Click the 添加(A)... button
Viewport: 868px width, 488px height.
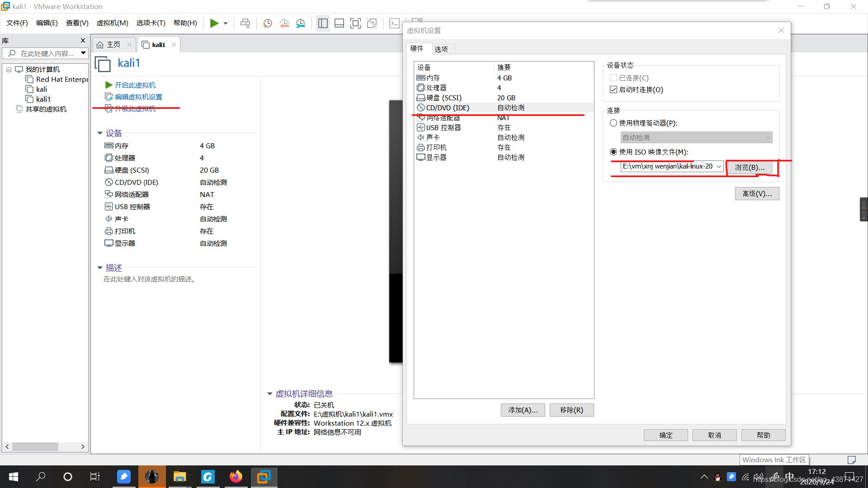coord(523,410)
